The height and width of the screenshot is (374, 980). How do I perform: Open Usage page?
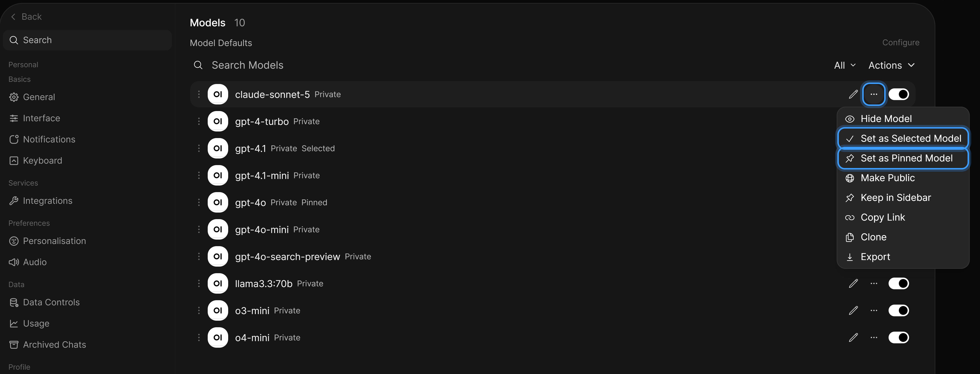pos(29,323)
